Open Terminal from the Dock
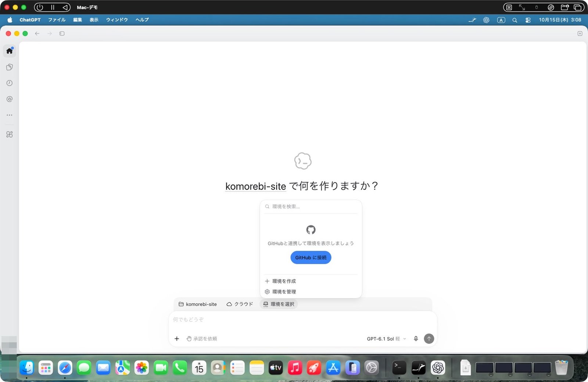The image size is (588, 382). click(x=399, y=367)
